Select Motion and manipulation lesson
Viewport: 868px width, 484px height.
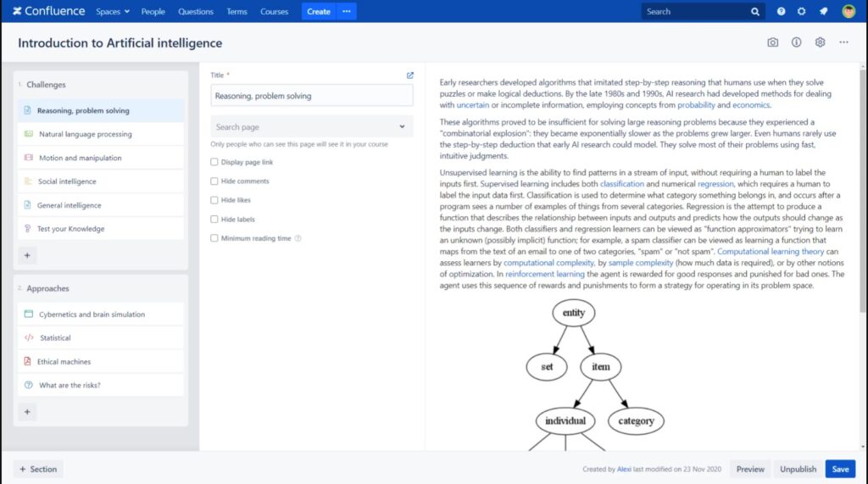click(x=101, y=158)
